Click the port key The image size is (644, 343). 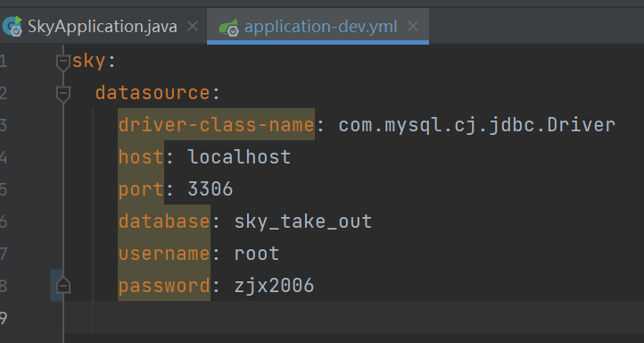[141, 190]
